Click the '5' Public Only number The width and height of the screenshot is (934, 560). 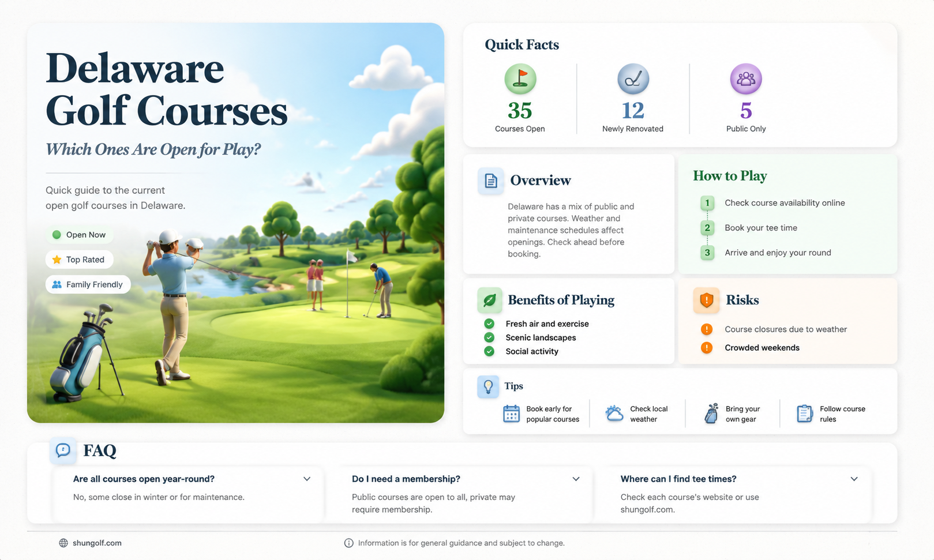pyautogui.click(x=746, y=110)
